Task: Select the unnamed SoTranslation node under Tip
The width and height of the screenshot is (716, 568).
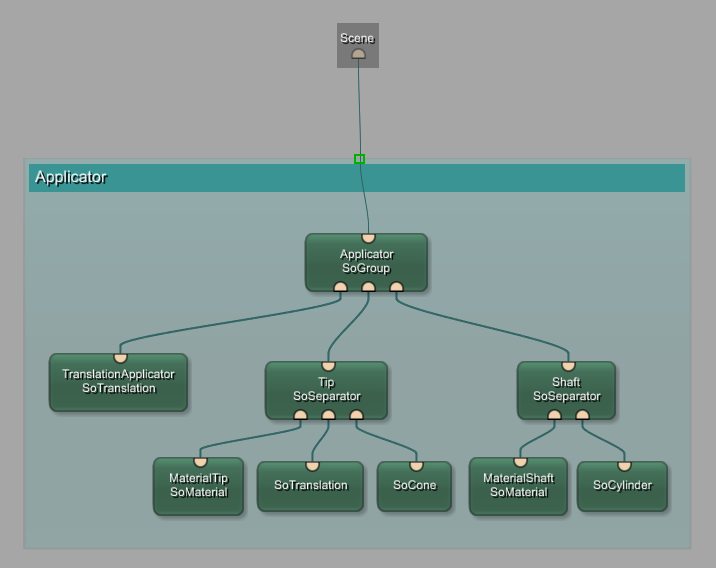Action: tap(310, 486)
